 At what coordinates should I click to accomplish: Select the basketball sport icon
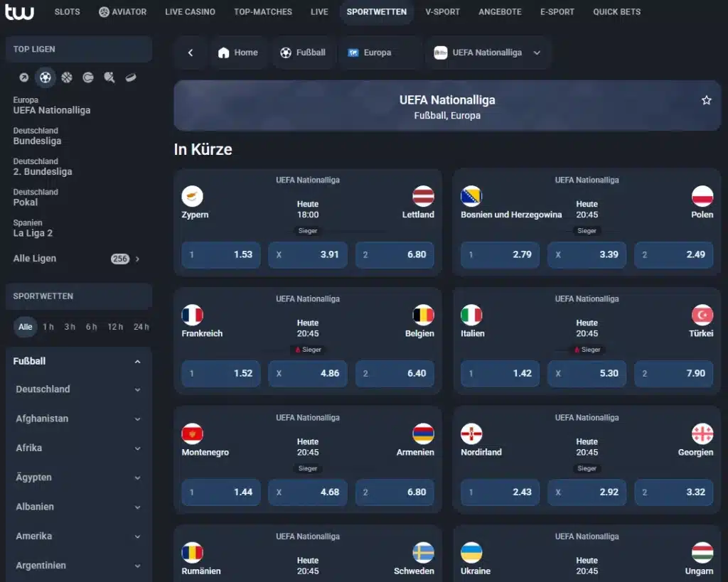[67, 77]
